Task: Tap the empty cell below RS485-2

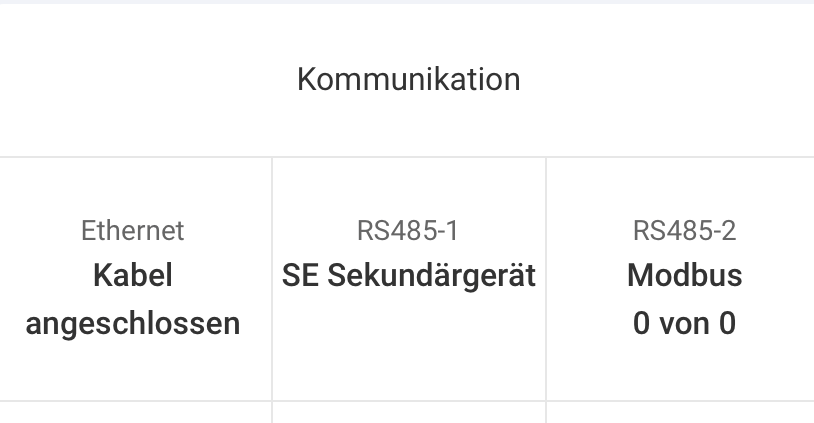Action: click(684, 412)
